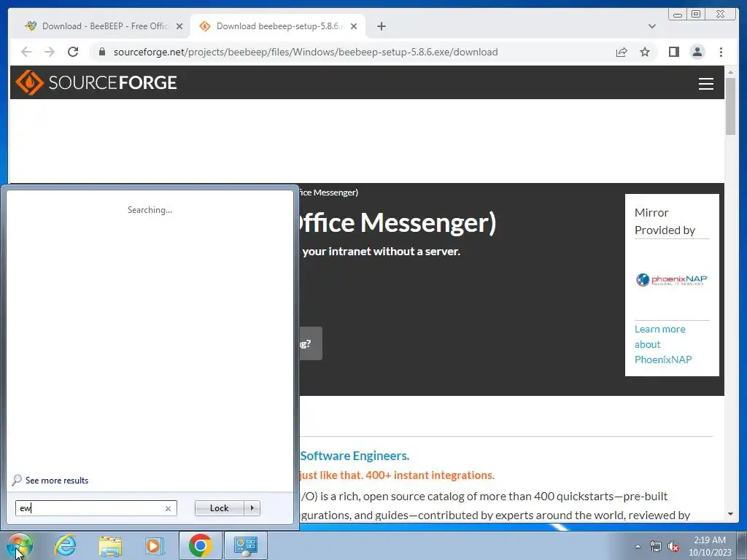Screen dimensions: 747x560
Task: Open Chrome three-dot menu
Action: coord(721,52)
